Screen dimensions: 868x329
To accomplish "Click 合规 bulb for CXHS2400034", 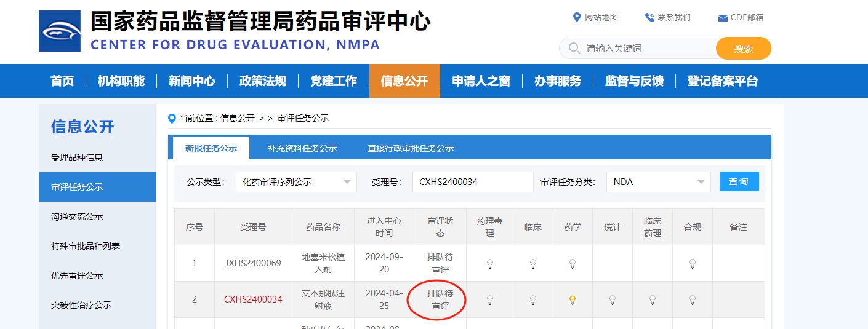I will coord(693,300).
